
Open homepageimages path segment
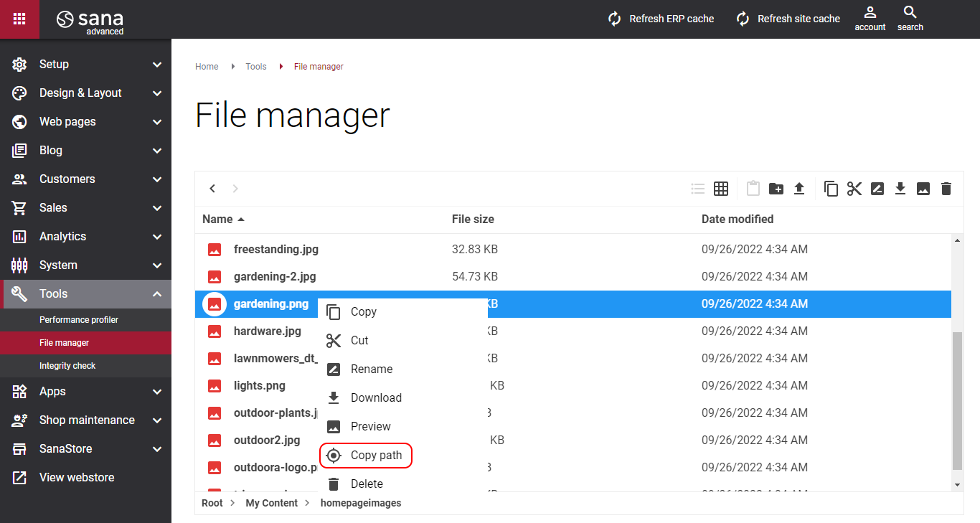(x=361, y=503)
